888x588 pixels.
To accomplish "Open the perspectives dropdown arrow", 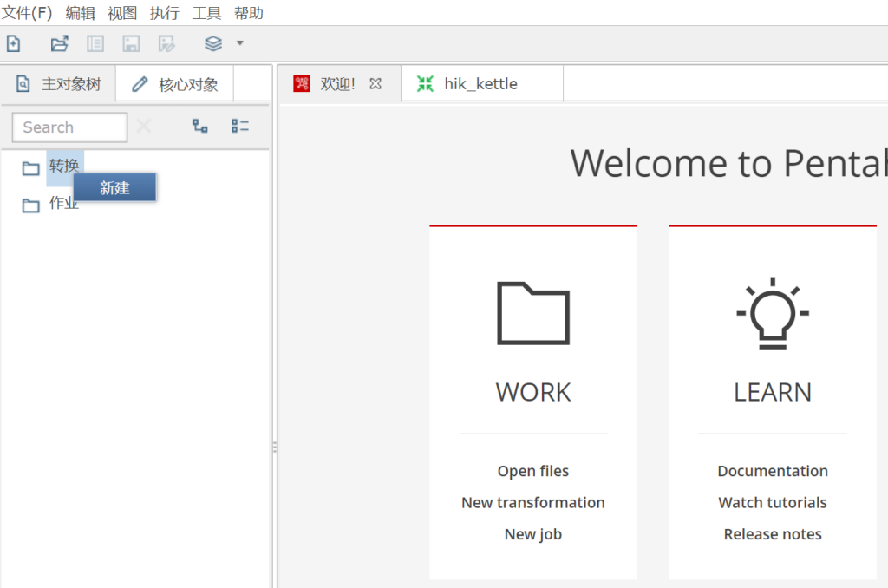I will [x=240, y=43].
